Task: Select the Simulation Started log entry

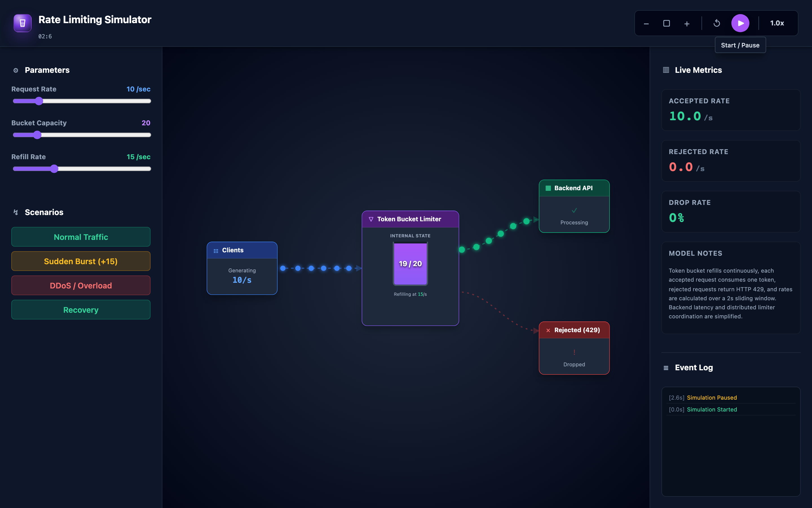Action: coord(731,409)
